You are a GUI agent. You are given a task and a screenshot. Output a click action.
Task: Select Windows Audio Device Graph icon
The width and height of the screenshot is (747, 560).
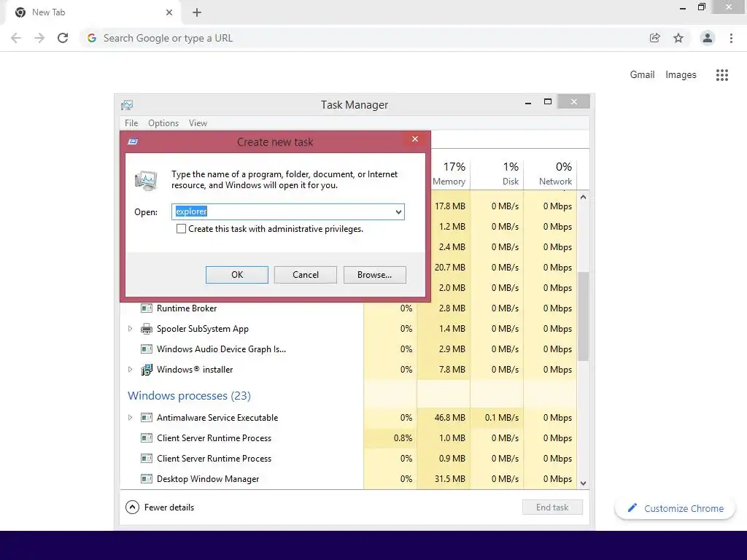point(146,349)
